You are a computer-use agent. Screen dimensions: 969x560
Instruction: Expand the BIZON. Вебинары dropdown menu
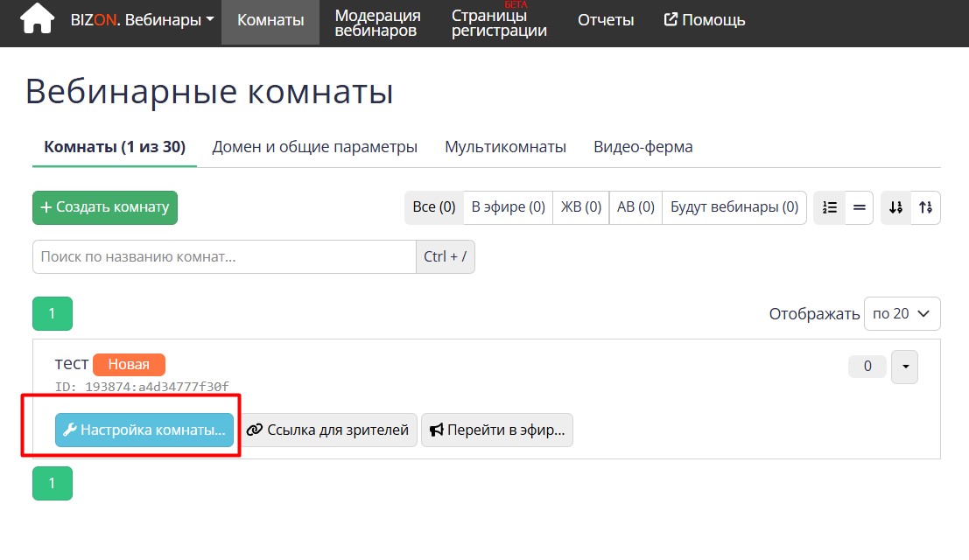coord(142,19)
